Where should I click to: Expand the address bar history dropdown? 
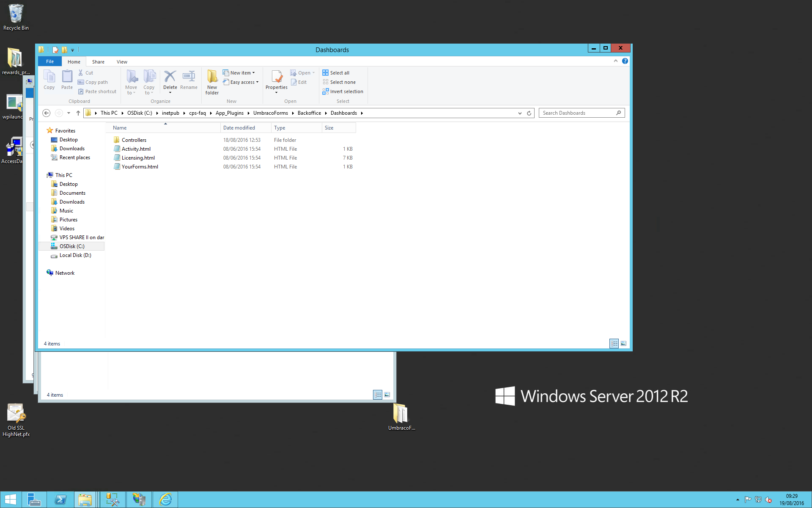coord(520,113)
